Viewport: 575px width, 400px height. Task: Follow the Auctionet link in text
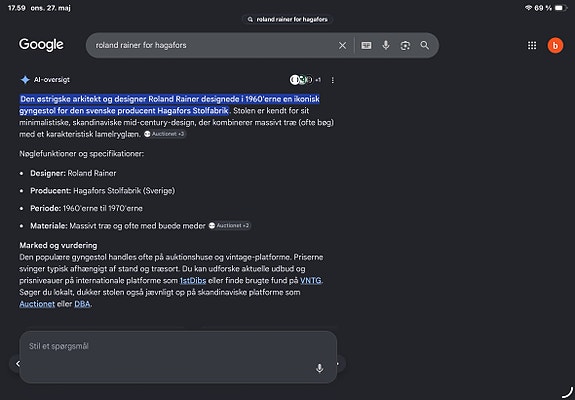[37, 304]
